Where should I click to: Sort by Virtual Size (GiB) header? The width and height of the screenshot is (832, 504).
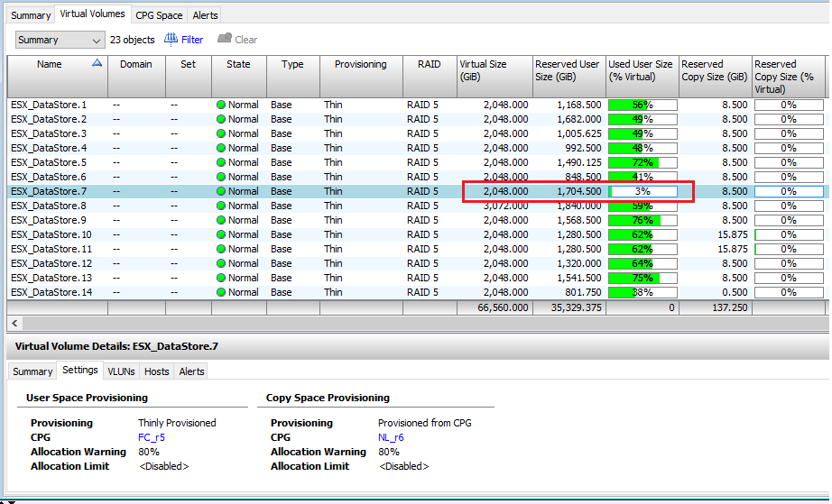point(495,77)
